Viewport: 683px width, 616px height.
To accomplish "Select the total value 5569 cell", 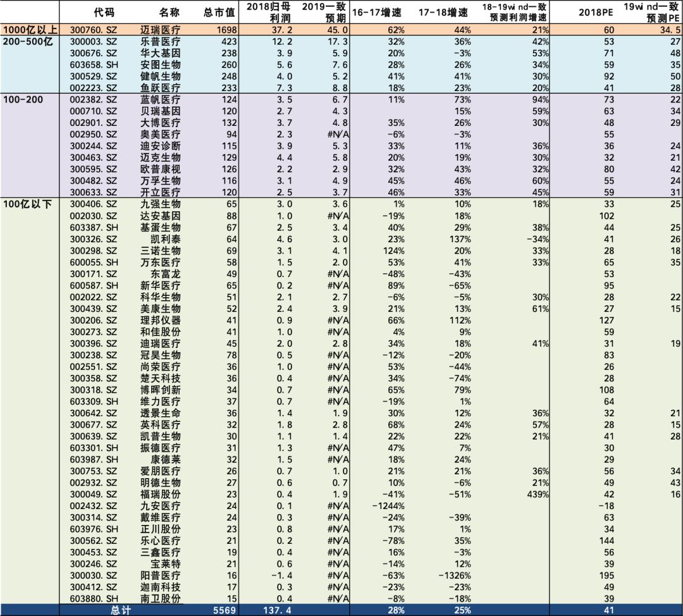I will coord(225,610).
